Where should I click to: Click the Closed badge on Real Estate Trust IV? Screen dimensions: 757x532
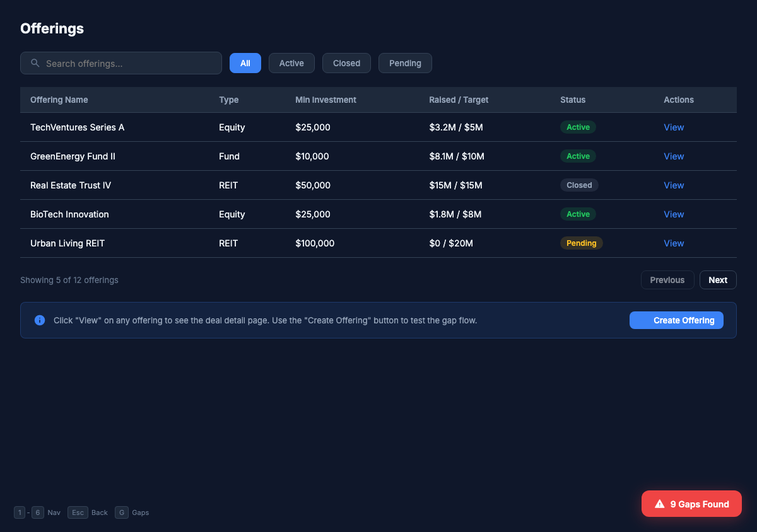point(579,185)
